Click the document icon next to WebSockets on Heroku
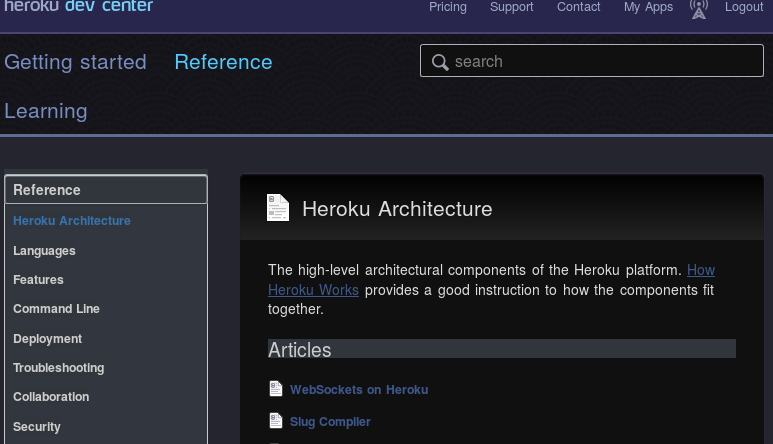Image resolution: width=773 pixels, height=444 pixels. click(x=276, y=389)
